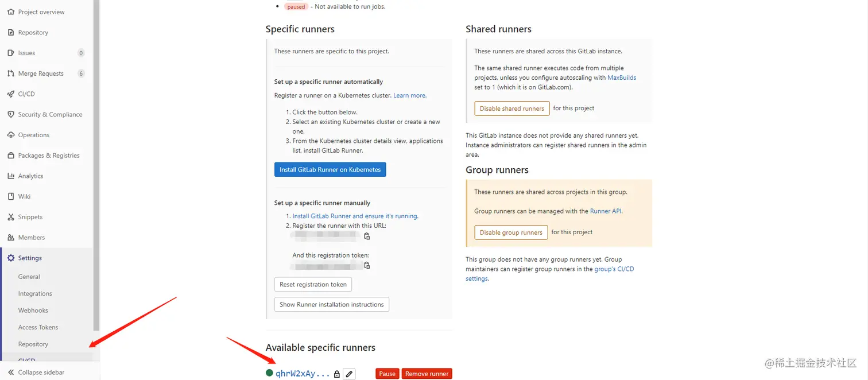Viewport: 868px width, 380px height.
Task: Open Project overview in sidebar
Action: point(41,12)
